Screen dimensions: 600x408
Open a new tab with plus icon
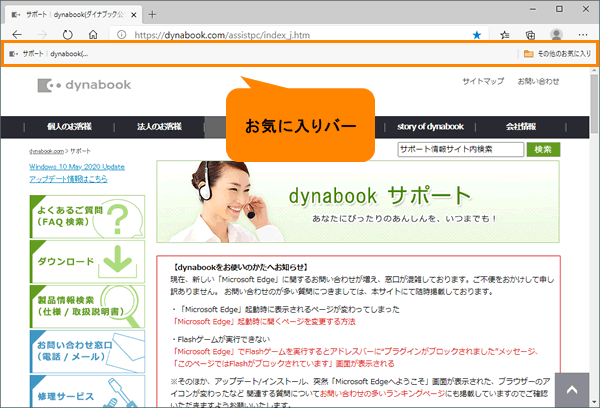coord(152,15)
